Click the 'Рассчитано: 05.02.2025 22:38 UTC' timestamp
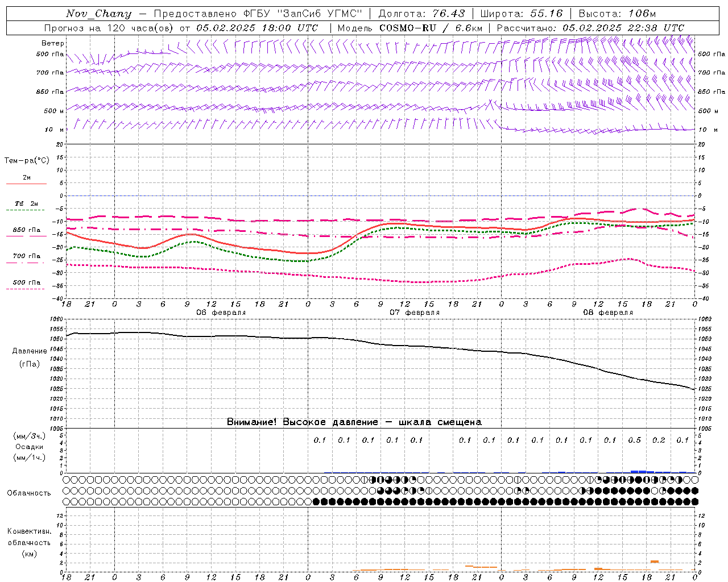The width and height of the screenshot is (728, 582). tap(590, 28)
